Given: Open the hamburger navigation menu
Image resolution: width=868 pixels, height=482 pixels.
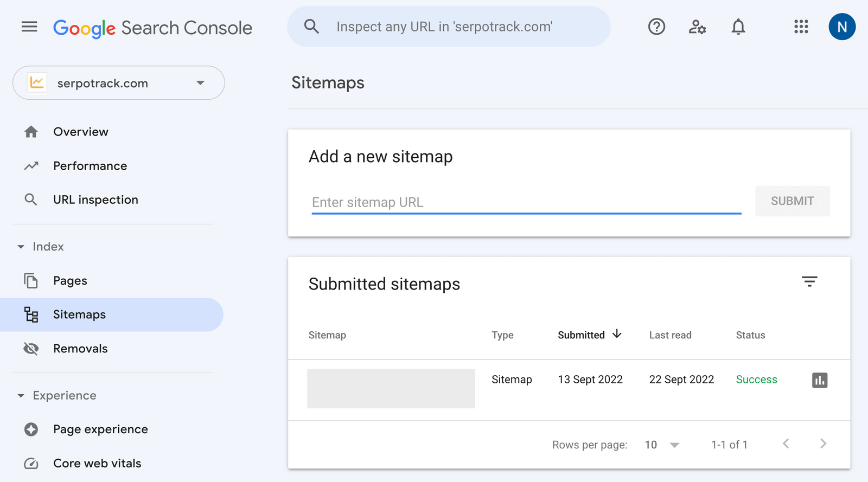Looking at the screenshot, I should [x=29, y=27].
